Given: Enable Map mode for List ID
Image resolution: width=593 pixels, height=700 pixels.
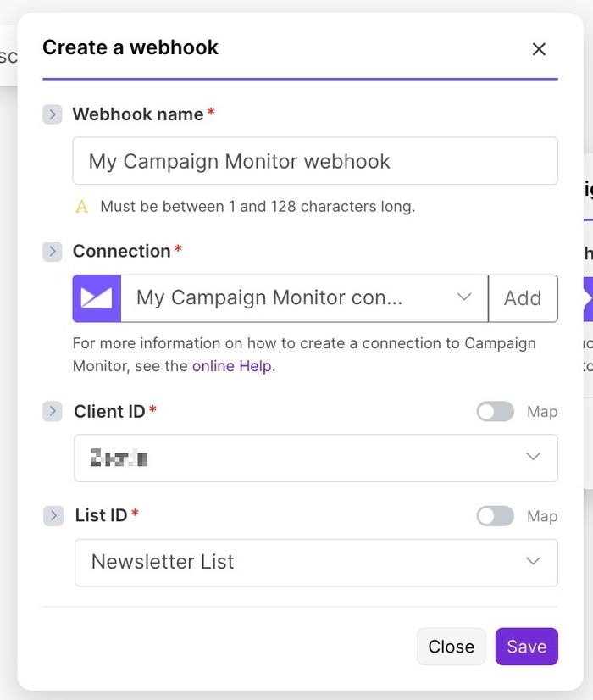Looking at the screenshot, I should tap(495, 515).
